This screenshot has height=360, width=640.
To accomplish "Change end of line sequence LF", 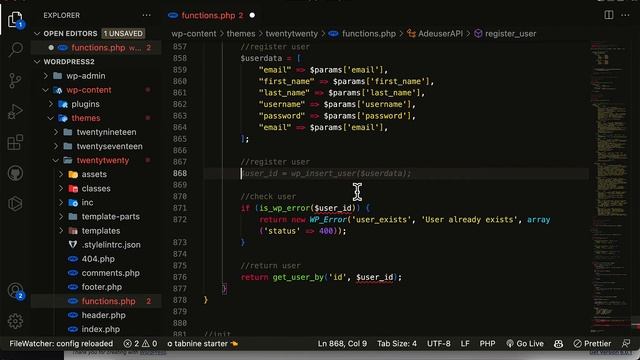I will [x=465, y=344].
